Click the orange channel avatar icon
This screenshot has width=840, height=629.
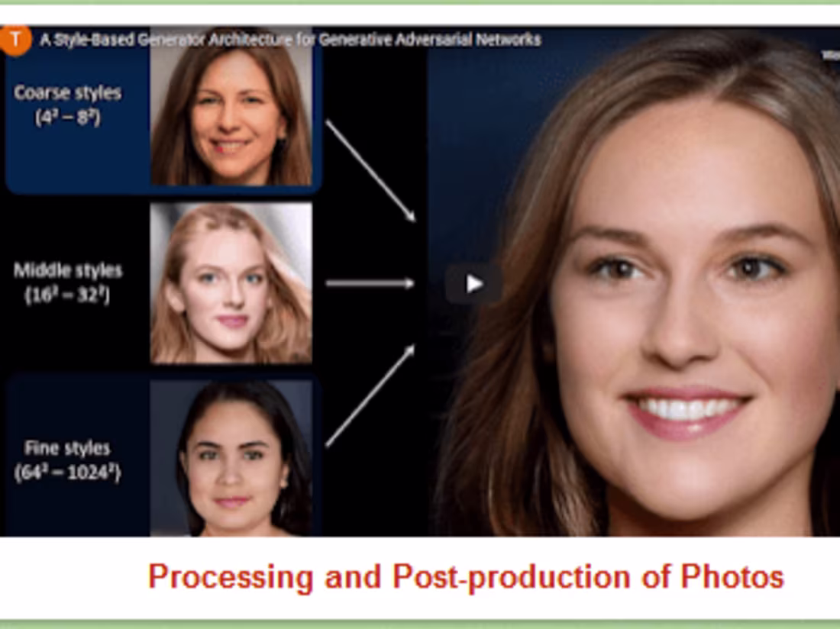point(16,38)
